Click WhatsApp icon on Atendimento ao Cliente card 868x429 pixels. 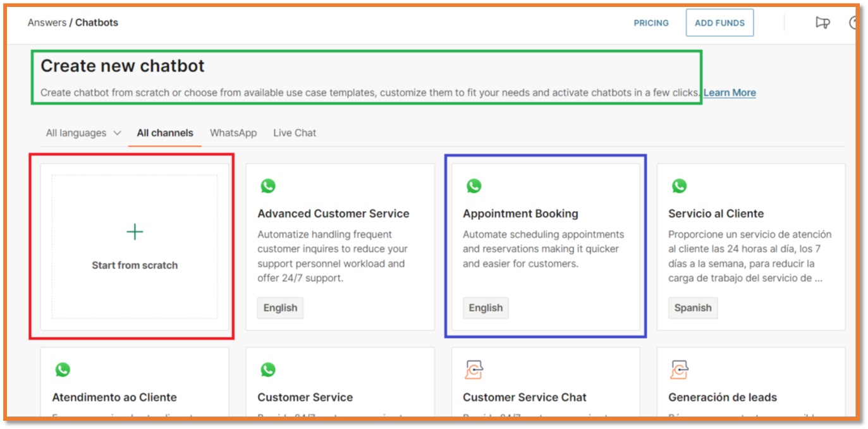pyautogui.click(x=63, y=370)
